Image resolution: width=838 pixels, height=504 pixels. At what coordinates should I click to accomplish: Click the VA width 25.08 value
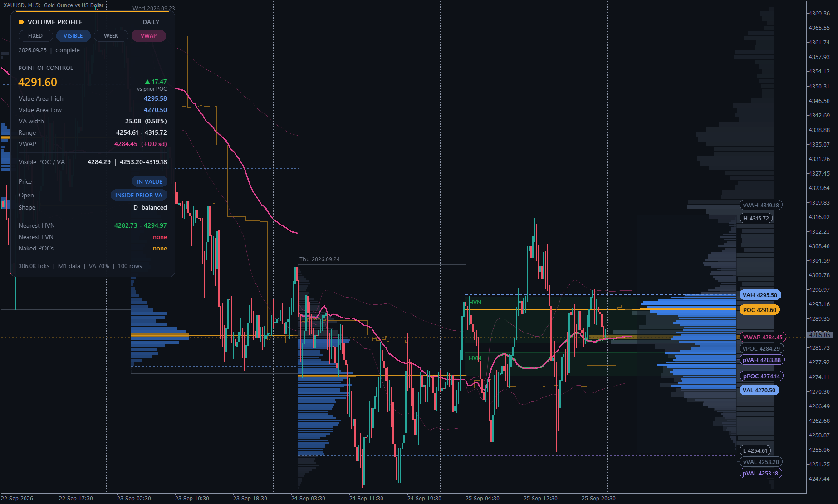point(146,122)
